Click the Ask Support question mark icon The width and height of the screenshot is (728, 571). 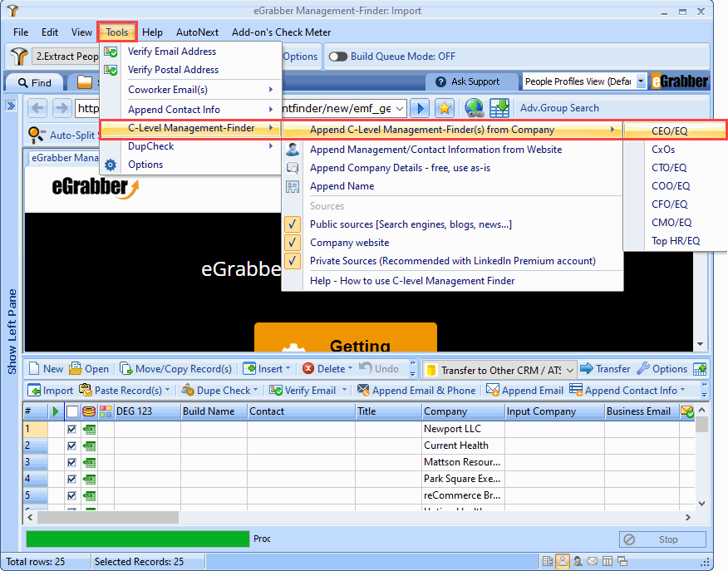point(440,81)
